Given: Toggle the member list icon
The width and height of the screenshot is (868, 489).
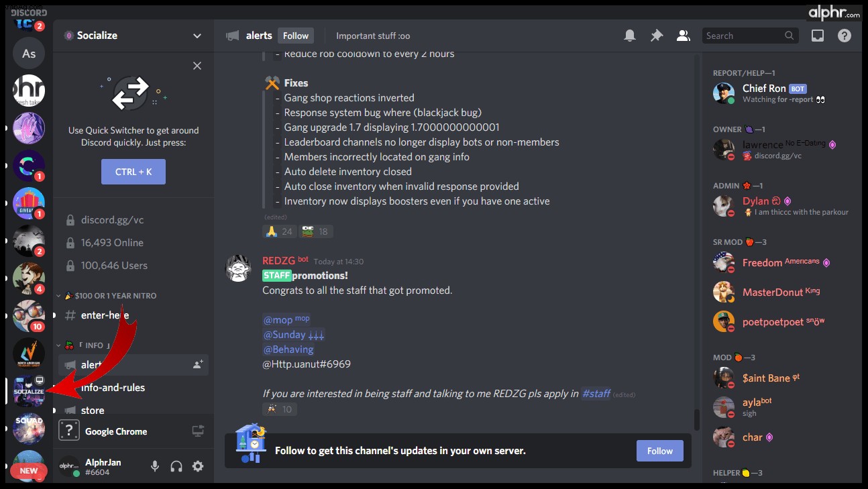Looking at the screenshot, I should [x=684, y=36].
